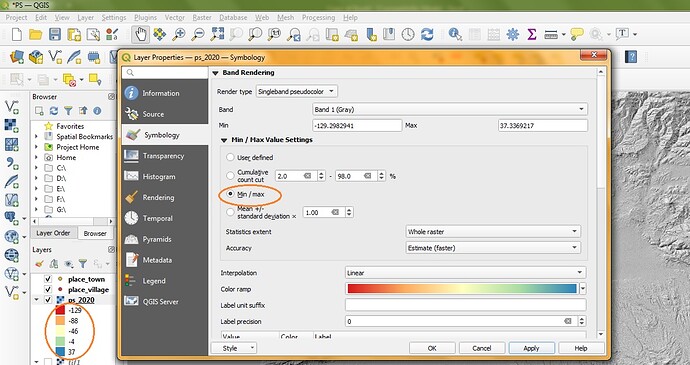Click the Measure ruler tool
The height and width of the screenshot is (365, 690).
click(x=551, y=34)
